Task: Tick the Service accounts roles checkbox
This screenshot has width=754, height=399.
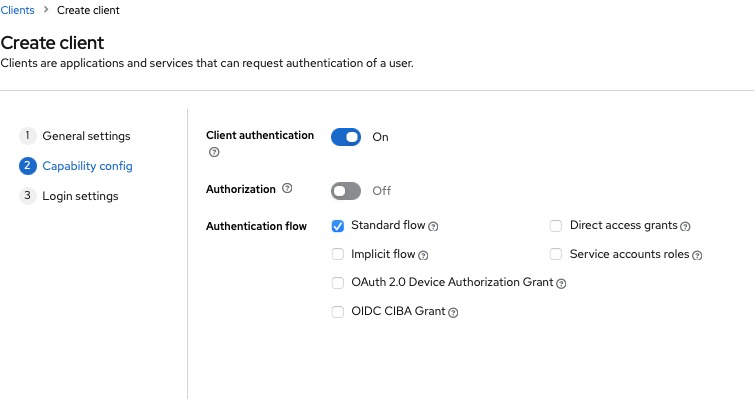Action: pos(556,254)
